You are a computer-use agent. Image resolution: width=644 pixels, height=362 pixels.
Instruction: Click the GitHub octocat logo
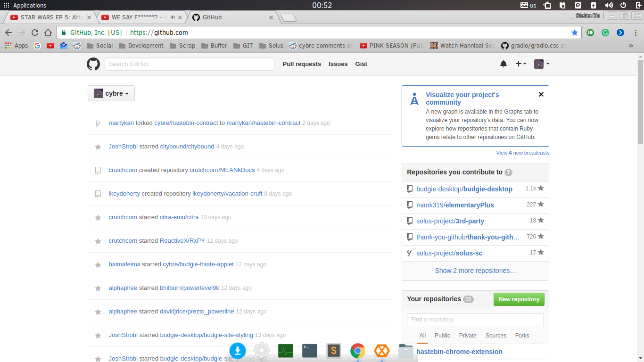[x=93, y=64]
